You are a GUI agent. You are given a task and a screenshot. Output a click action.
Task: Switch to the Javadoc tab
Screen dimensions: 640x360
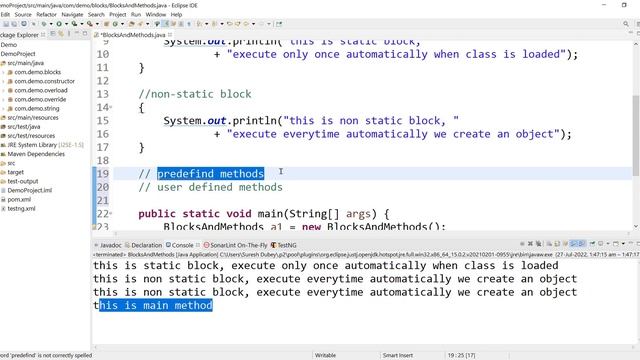[x=108, y=245]
